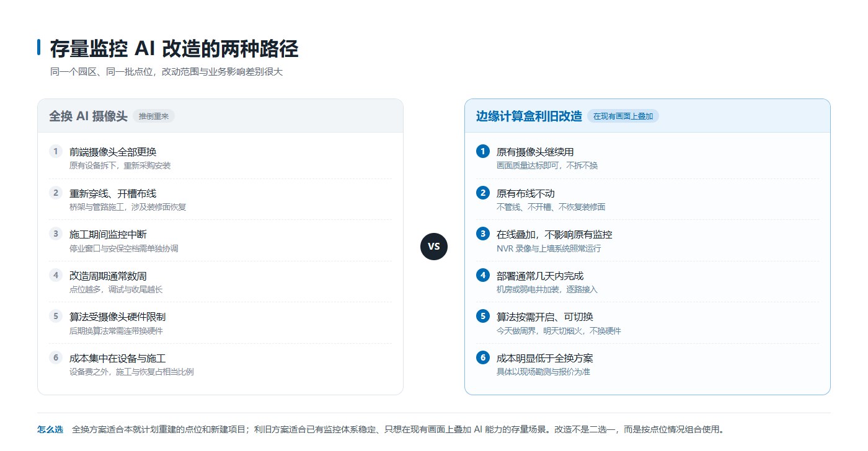Screen dimensions: 868x451
Task: Click text 成本明显低于全换方案
Action: pos(545,358)
